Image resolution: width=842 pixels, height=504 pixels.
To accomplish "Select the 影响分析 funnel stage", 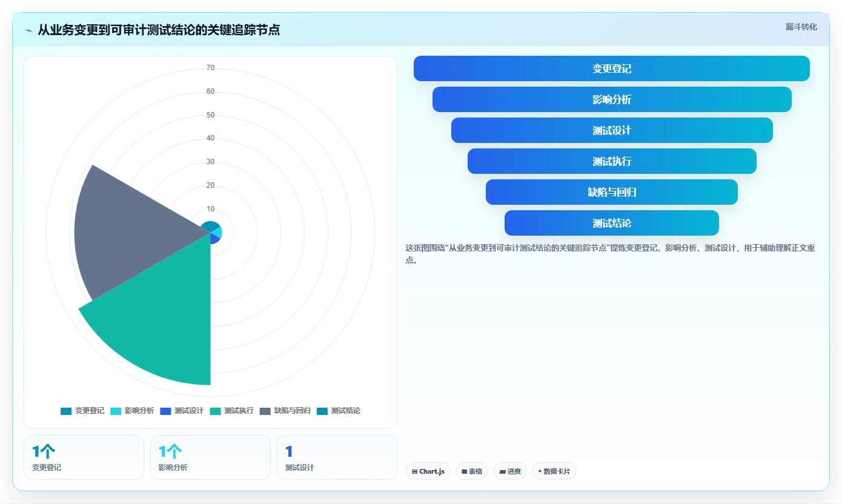I will click(612, 99).
